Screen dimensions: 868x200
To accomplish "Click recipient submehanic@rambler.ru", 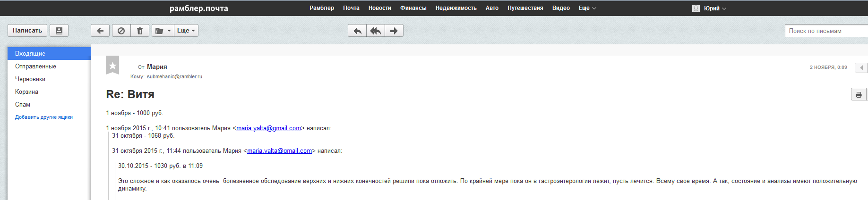I will pos(174,76).
